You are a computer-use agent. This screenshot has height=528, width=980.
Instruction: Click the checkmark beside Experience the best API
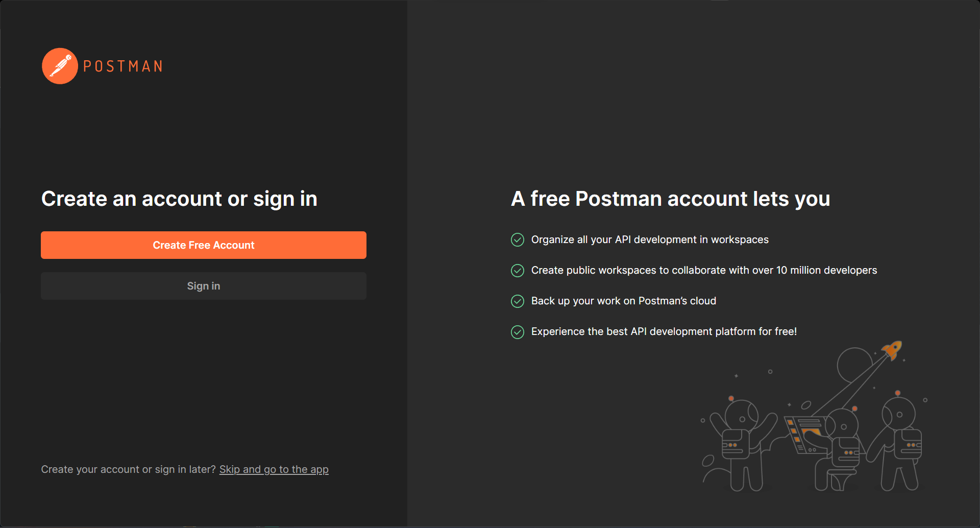click(518, 332)
